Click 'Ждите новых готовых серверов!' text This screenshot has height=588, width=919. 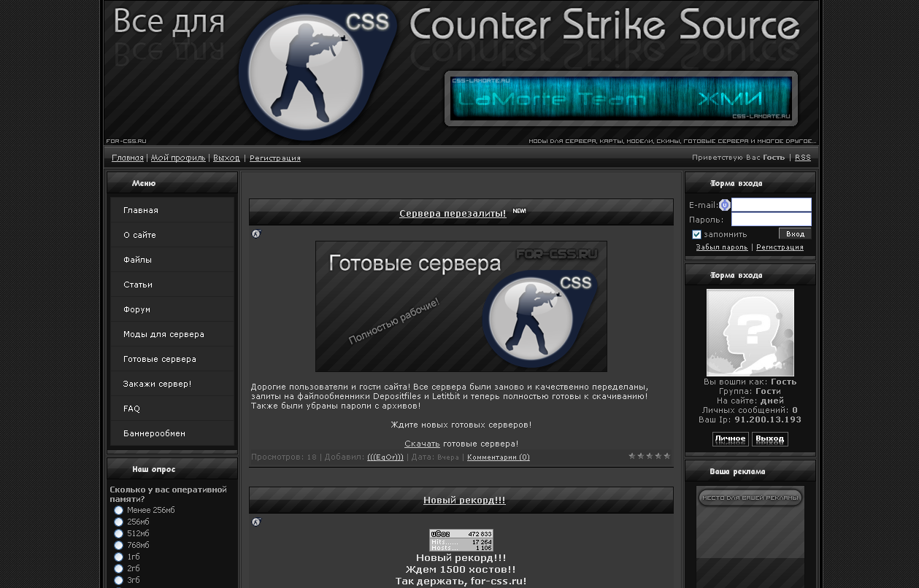[461, 425]
